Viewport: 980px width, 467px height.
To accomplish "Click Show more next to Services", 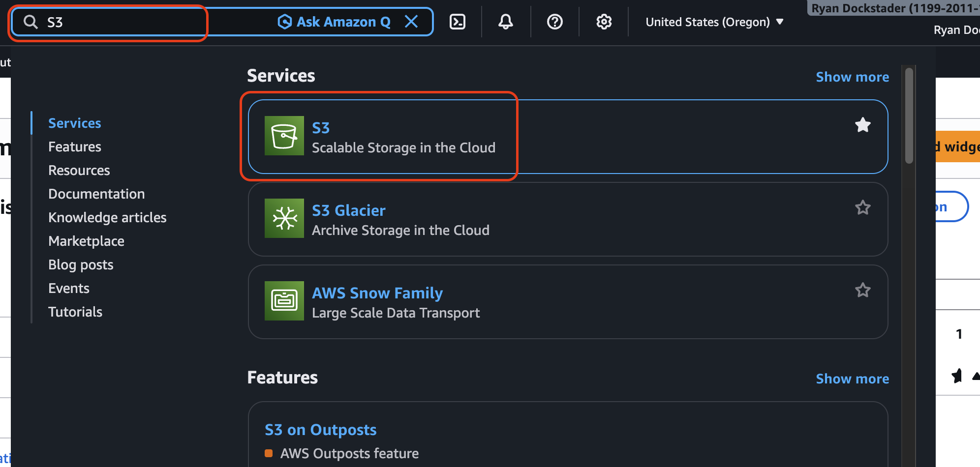I will click(852, 77).
